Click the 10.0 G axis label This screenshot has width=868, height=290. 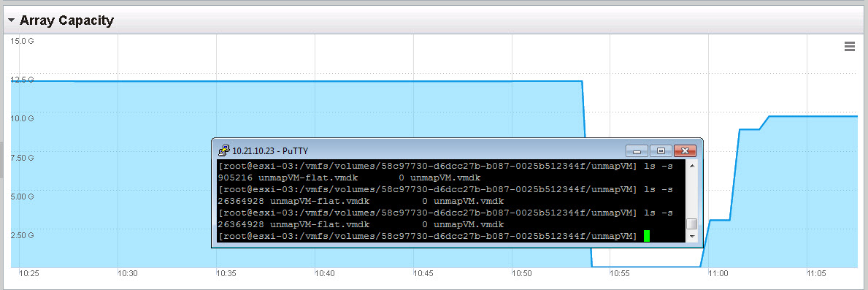(23, 118)
